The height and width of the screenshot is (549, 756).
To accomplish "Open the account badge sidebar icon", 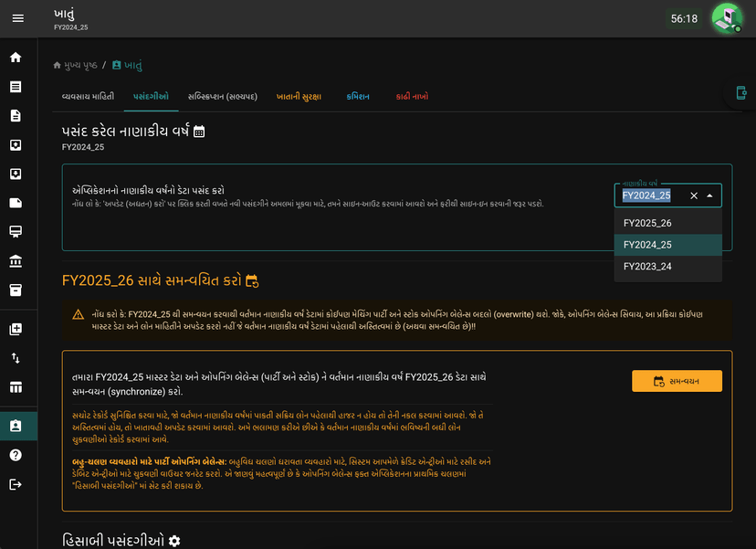I will click(x=16, y=426).
